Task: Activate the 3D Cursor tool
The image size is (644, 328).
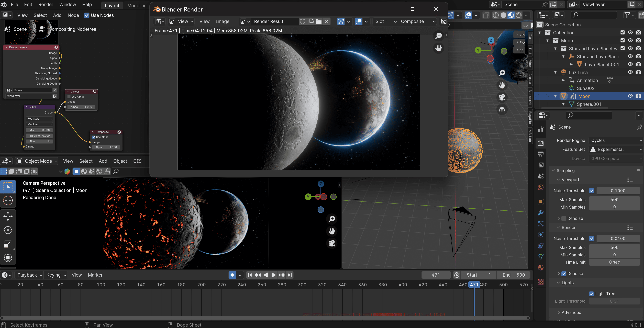Action: [x=8, y=200]
